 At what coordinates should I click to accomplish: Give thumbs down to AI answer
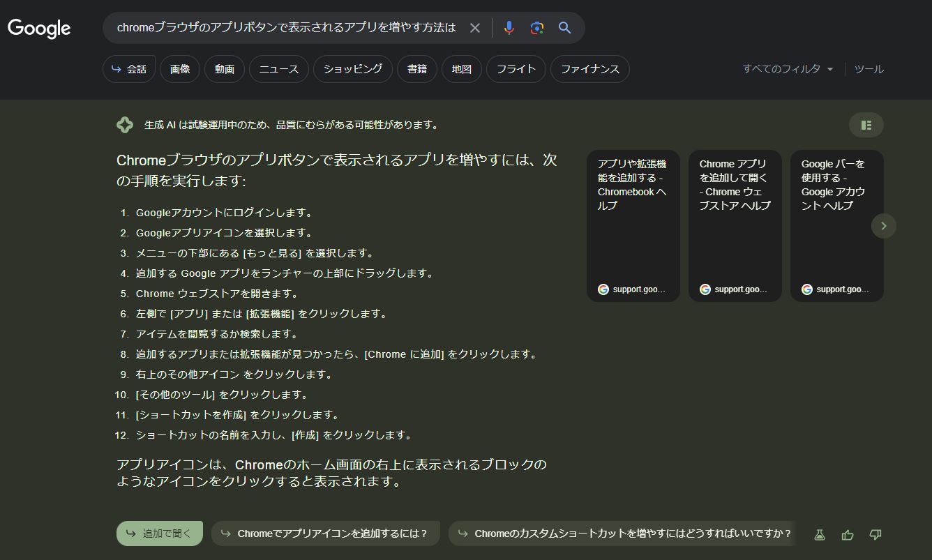click(x=875, y=534)
